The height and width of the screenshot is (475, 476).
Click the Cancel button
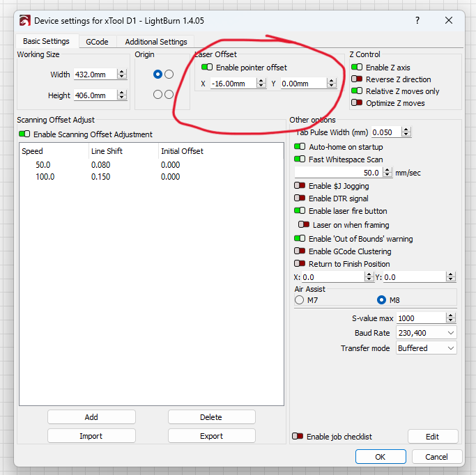(436, 456)
